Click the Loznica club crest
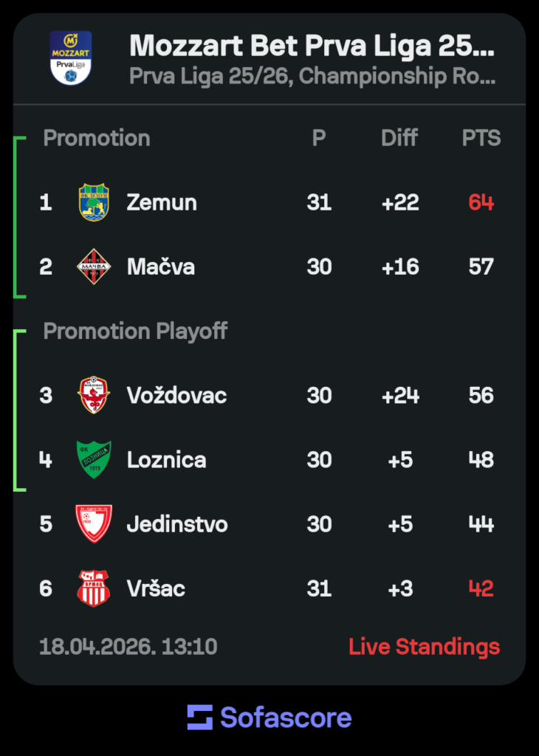539x756 pixels. pos(94,460)
